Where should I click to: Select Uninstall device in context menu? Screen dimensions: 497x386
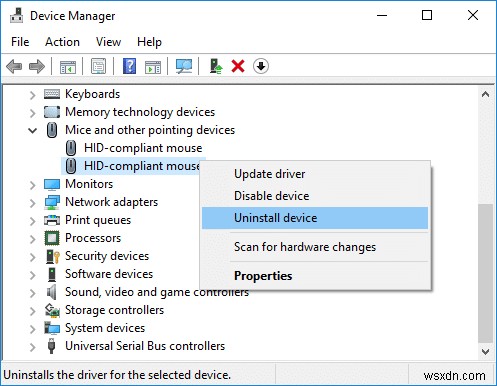tap(315, 218)
